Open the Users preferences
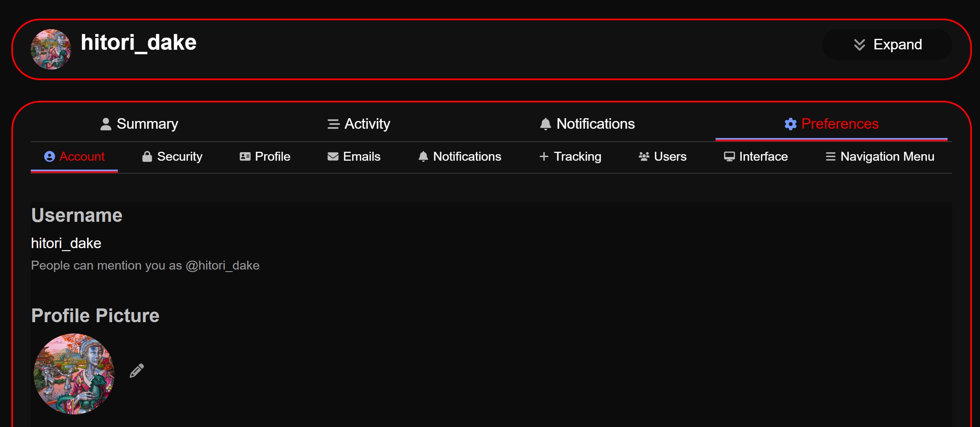Viewport: 980px width, 427px height. (663, 157)
